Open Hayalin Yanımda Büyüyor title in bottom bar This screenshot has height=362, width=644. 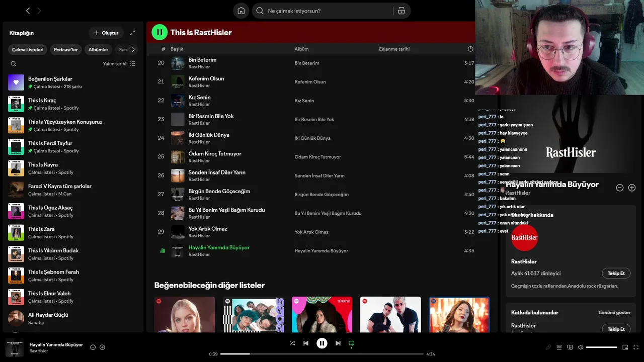tap(56, 344)
